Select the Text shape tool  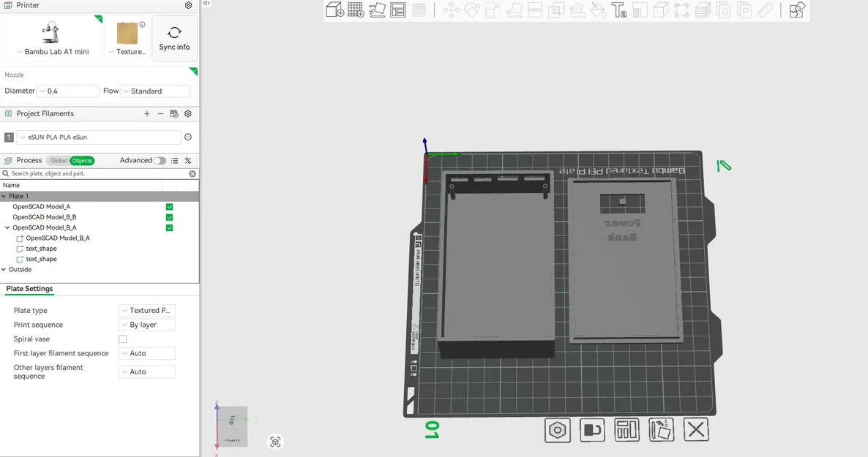click(x=619, y=10)
